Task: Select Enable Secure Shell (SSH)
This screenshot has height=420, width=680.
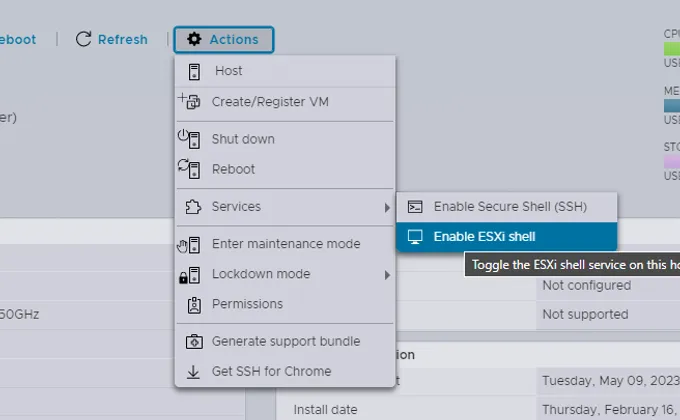Action: (507, 207)
